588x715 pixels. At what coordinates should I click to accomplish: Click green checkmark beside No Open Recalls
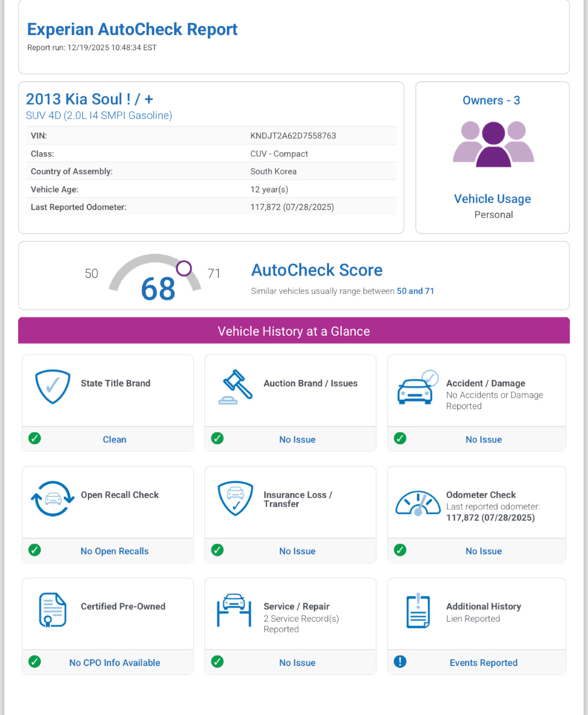click(x=34, y=550)
